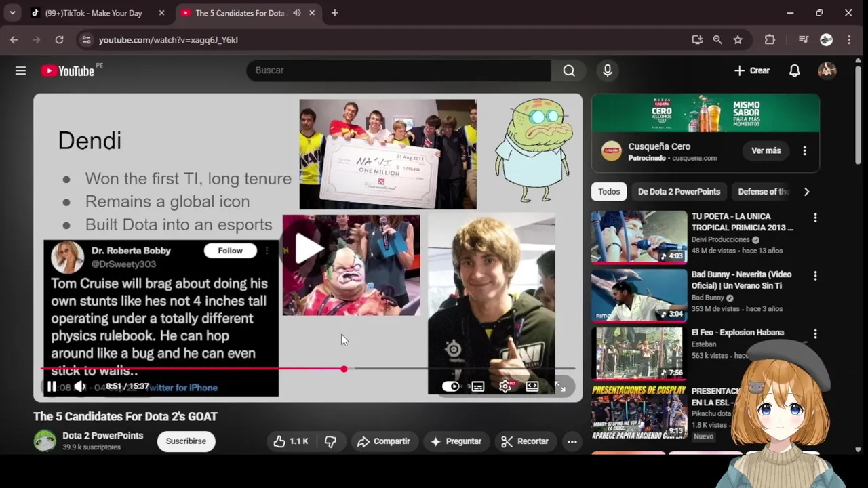The image size is (868, 488).
Task: Open the YouTube hamburger guide menu
Action: (x=20, y=70)
